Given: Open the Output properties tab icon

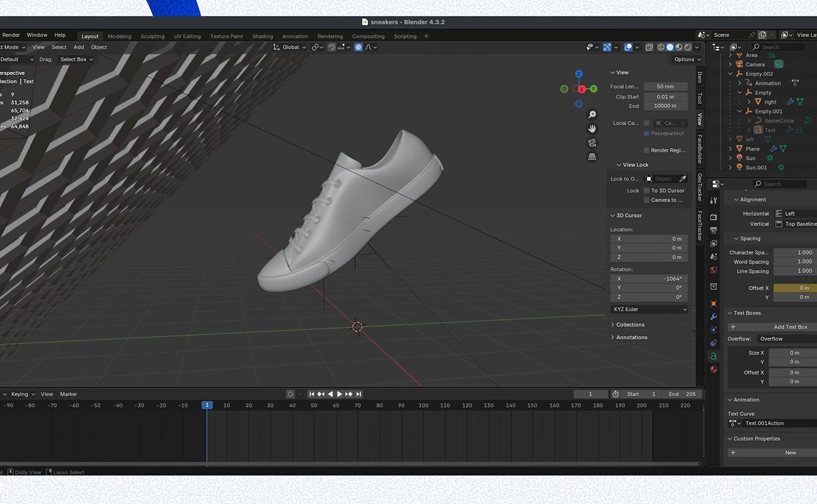Looking at the screenshot, I should click(714, 230).
